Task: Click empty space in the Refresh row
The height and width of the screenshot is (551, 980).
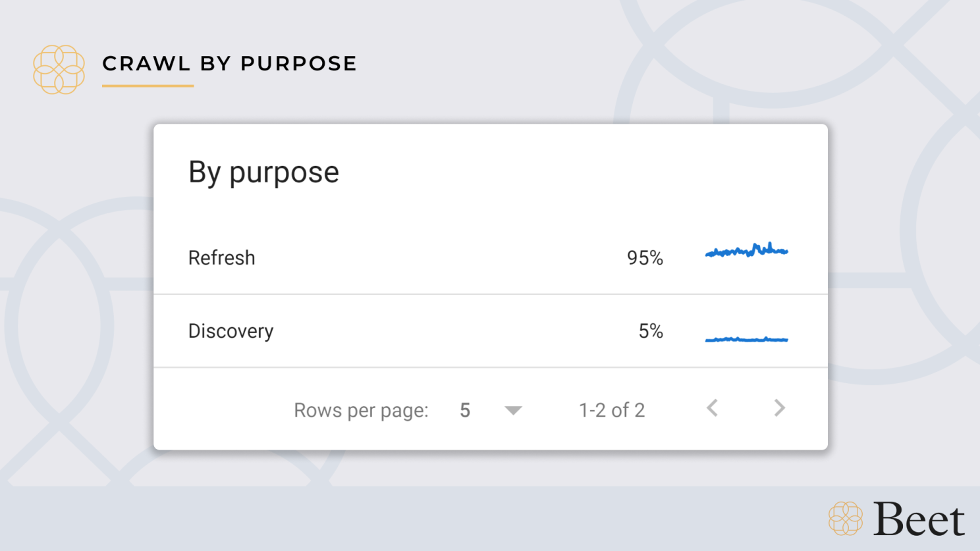Action: pyautogui.click(x=428, y=257)
